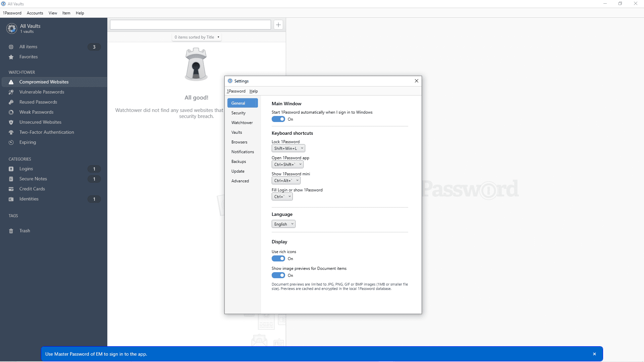Toggle image previews for Document items

[x=278, y=275]
